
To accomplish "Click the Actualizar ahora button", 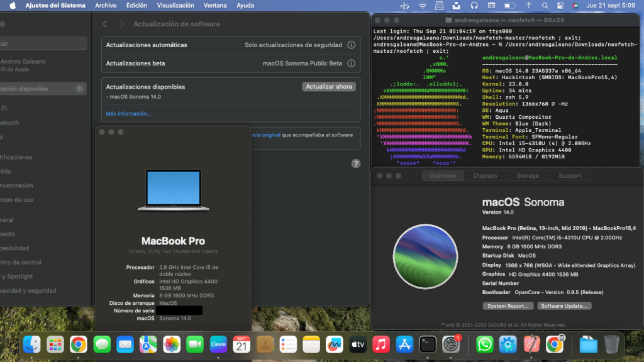I will click(x=329, y=87).
